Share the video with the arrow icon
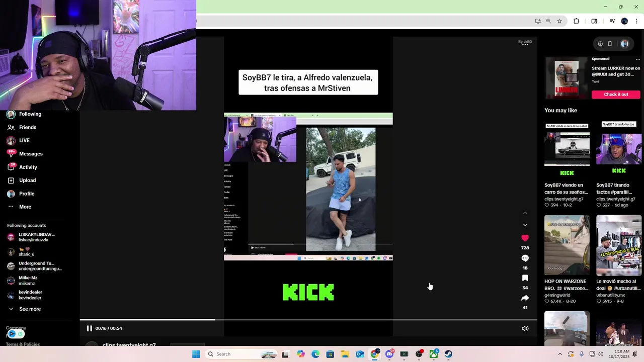The height and width of the screenshot is (362, 644). click(x=525, y=298)
